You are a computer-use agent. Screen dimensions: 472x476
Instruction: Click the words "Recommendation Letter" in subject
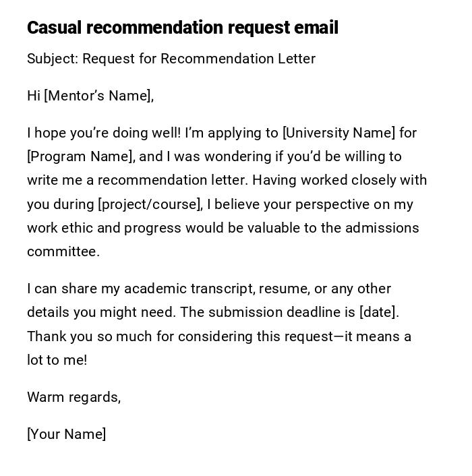pyautogui.click(x=238, y=59)
